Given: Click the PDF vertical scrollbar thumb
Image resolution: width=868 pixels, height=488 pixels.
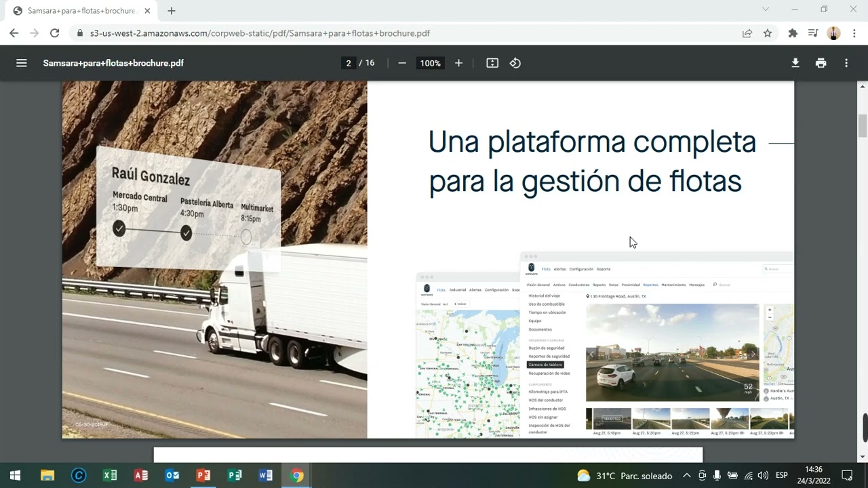Looking at the screenshot, I should [x=863, y=126].
